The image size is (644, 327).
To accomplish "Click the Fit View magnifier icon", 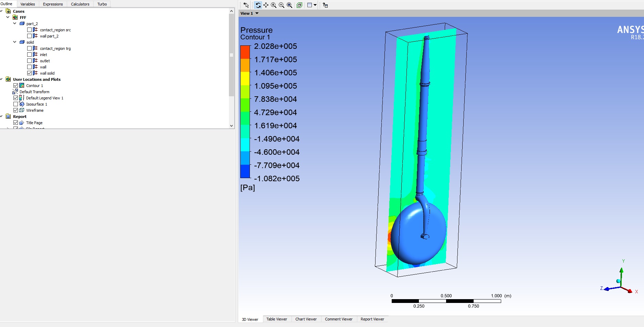I will point(289,5).
